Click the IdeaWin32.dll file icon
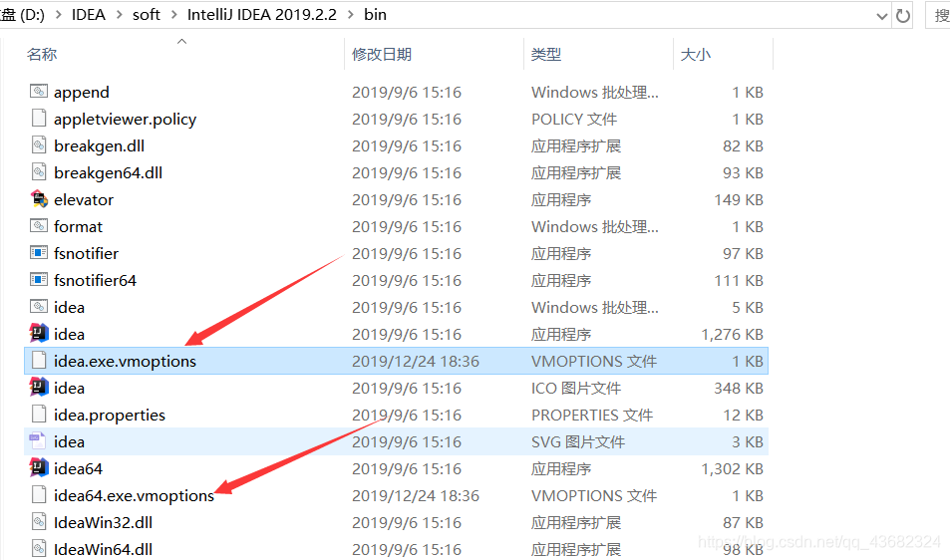Image resolution: width=950 pixels, height=560 pixels. coord(39,522)
